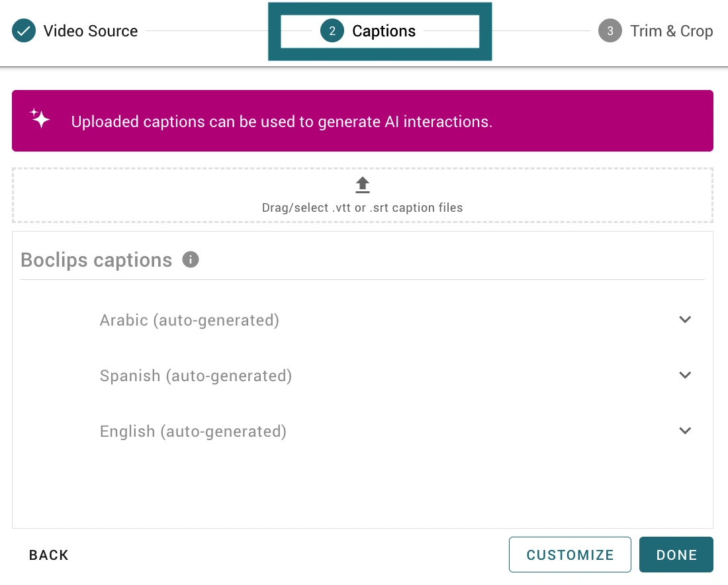Click the Spanish (auto-generated) caption text

(x=195, y=376)
